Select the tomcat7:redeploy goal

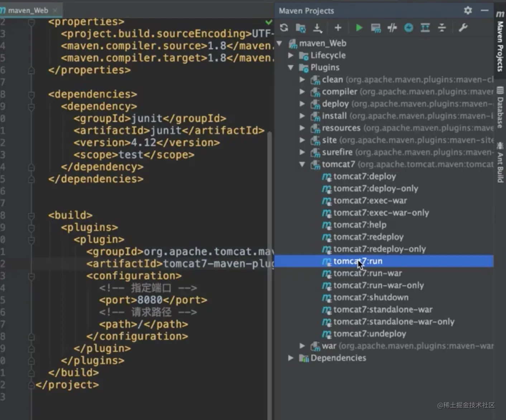point(368,237)
